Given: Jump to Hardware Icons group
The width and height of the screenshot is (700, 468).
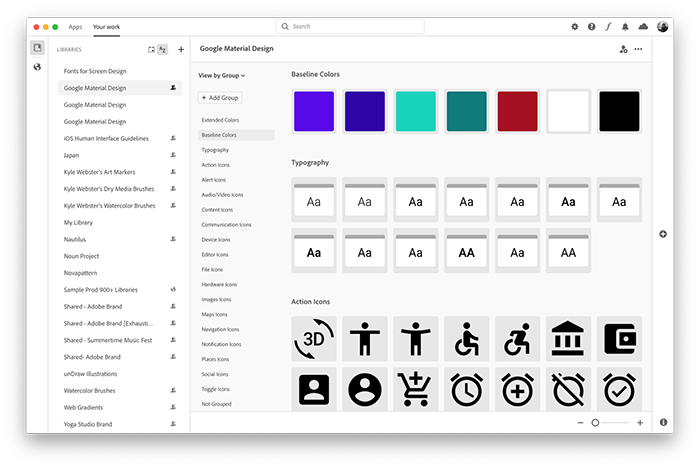Looking at the screenshot, I should point(219,284).
